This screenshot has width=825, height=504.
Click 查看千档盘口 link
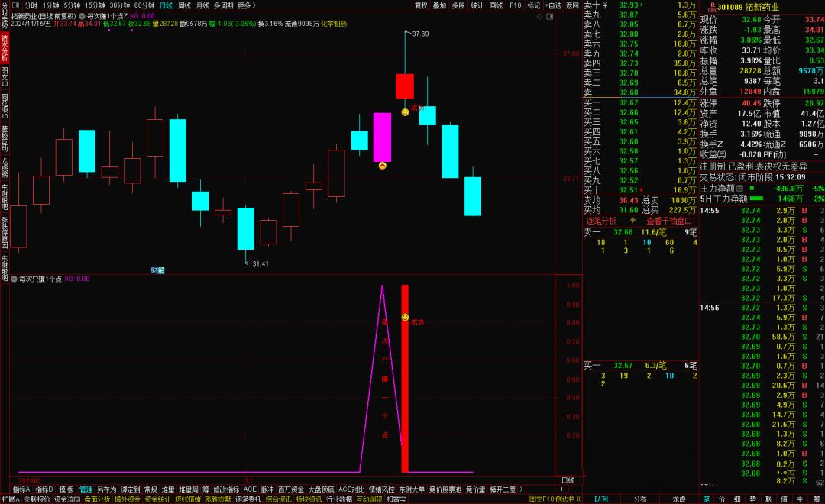click(x=668, y=221)
